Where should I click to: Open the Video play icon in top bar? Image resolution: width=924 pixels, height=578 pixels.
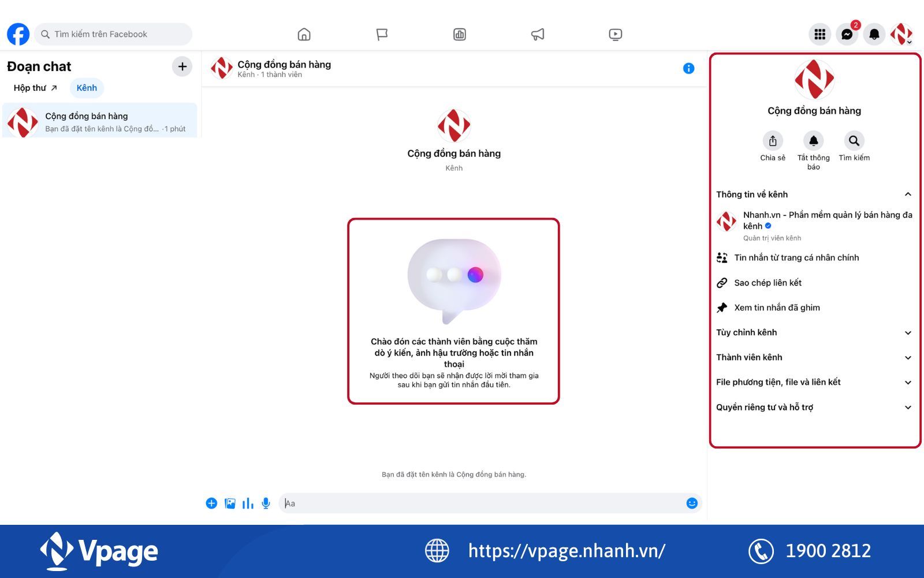tap(616, 35)
